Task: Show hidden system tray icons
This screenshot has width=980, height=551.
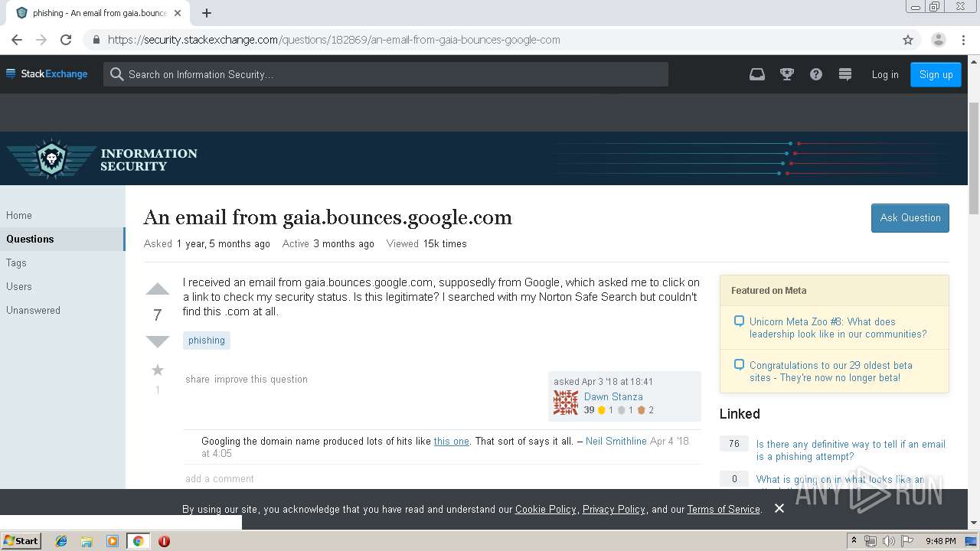Action: [x=854, y=541]
